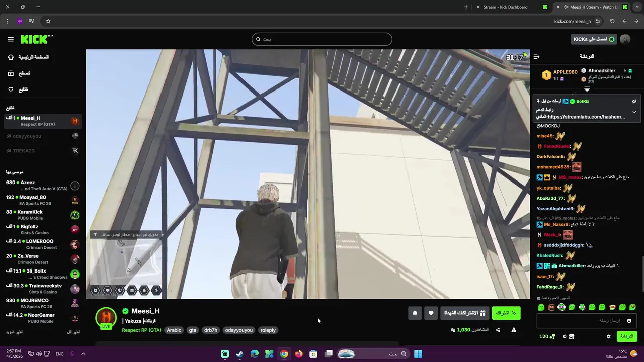Follow the channel with heart button
The width and height of the screenshot is (644, 362).
[431, 313]
